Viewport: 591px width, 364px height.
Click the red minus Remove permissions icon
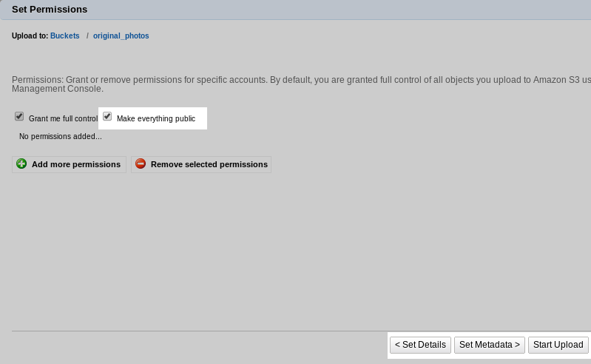141,164
